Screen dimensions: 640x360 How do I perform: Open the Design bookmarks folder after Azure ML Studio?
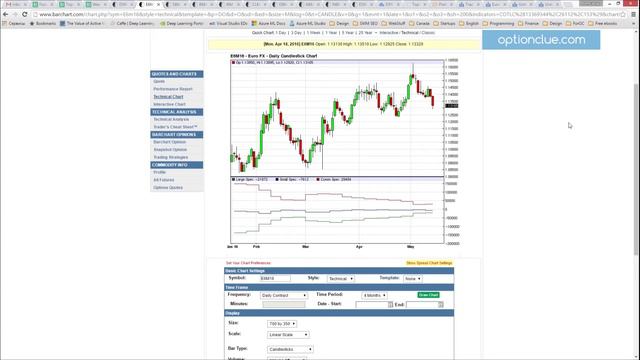point(339,24)
